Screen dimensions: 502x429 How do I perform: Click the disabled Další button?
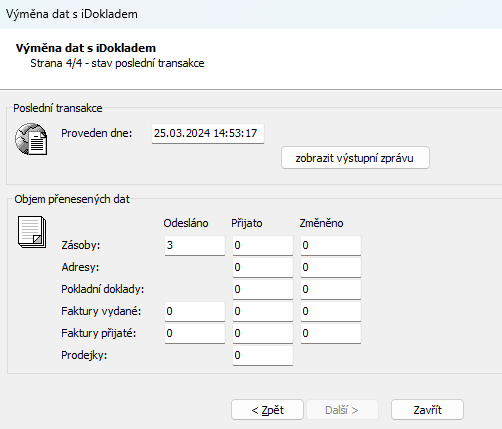click(342, 410)
